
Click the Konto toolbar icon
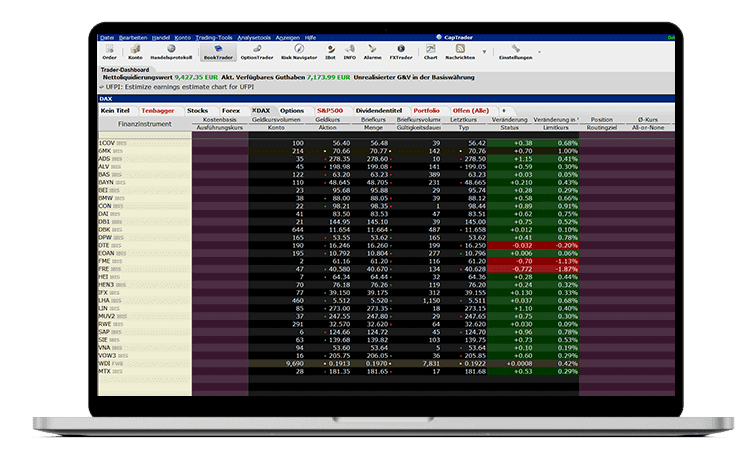click(135, 52)
